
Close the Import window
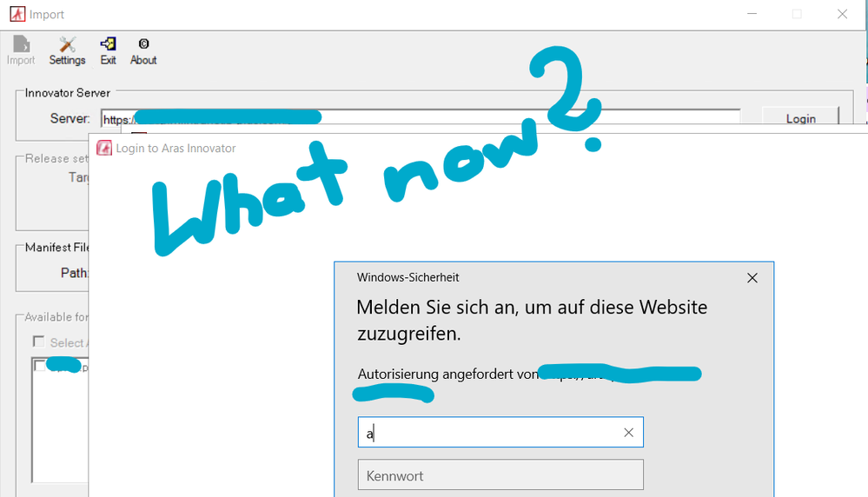tap(842, 14)
